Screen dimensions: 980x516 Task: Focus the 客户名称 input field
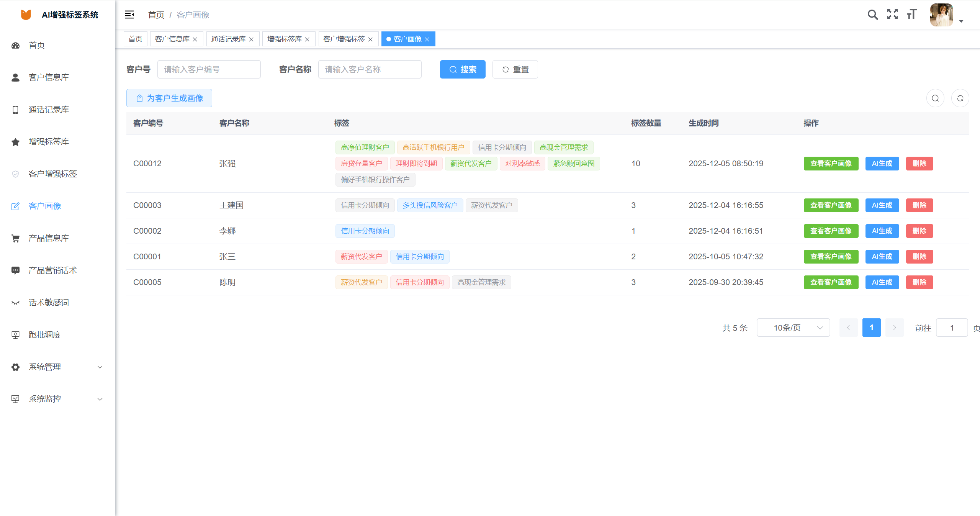point(370,69)
